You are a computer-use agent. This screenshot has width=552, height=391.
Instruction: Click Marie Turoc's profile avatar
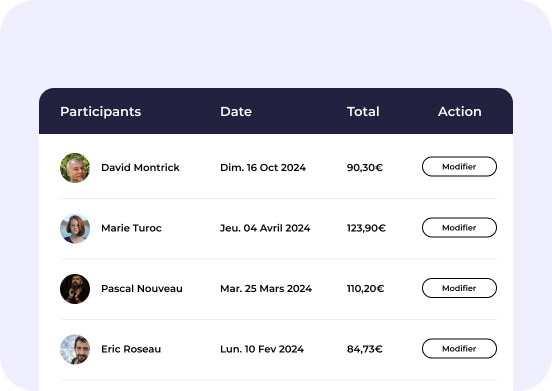click(x=75, y=228)
